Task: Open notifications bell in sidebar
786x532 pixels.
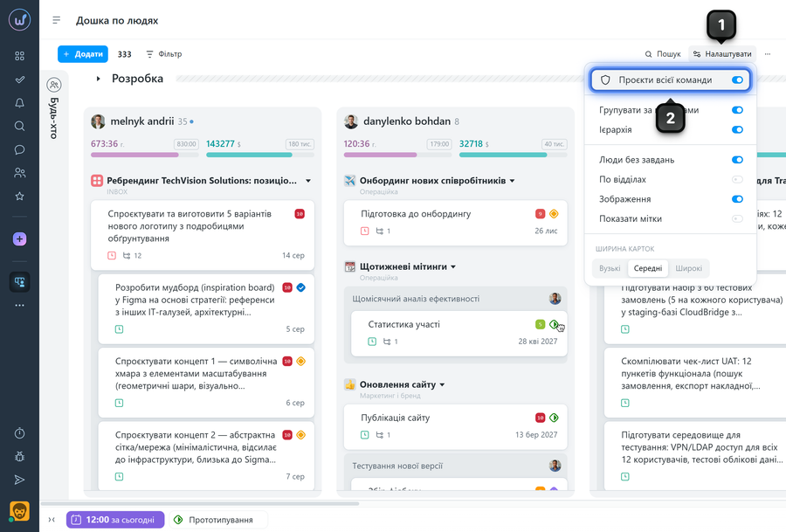Action: [x=19, y=103]
